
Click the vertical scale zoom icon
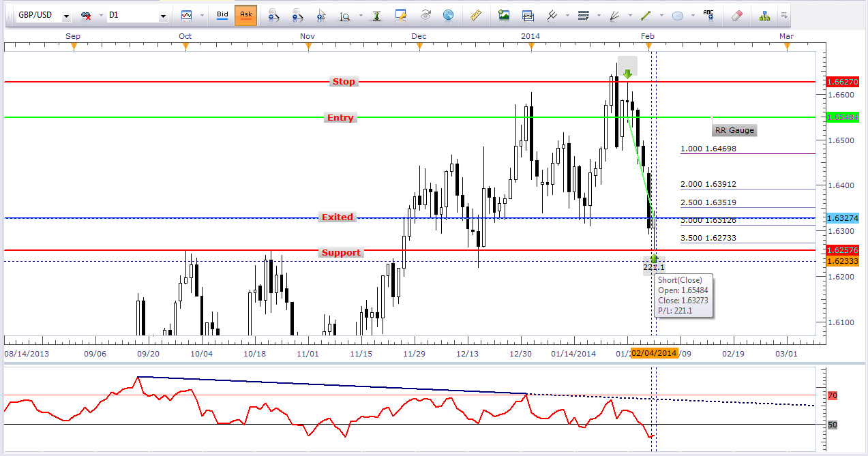pyautogui.click(x=346, y=15)
